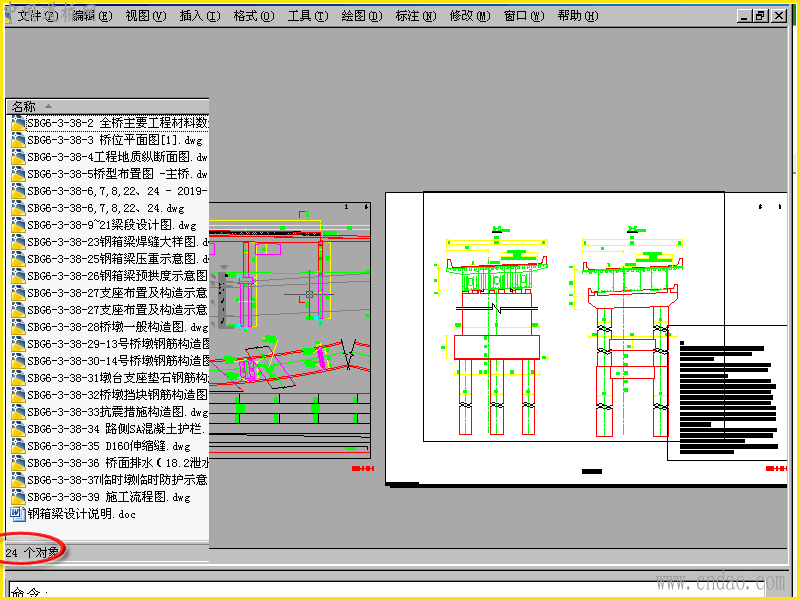Select file name SBG6-3-38-5桥型布置图 -主桥
The height and width of the screenshot is (600, 800).
[x=118, y=174]
